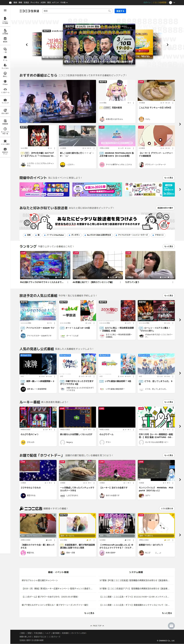
Task: Open 好みで探す sidebar icon
Action: coord(5,111)
